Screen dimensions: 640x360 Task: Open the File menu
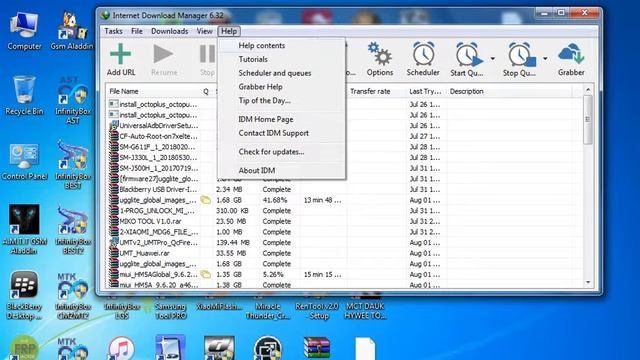coord(137,31)
